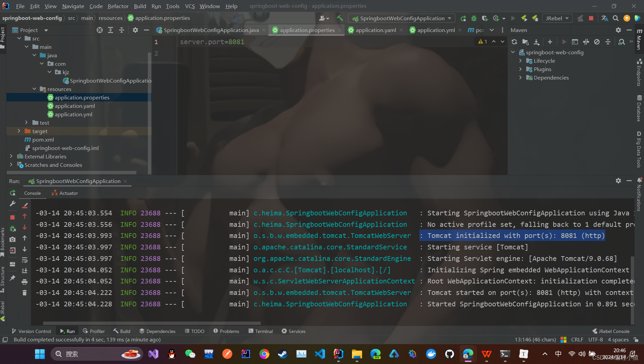644x364 pixels.
Task: Clear the console with the trash icon
Action: pyautogui.click(x=25, y=293)
